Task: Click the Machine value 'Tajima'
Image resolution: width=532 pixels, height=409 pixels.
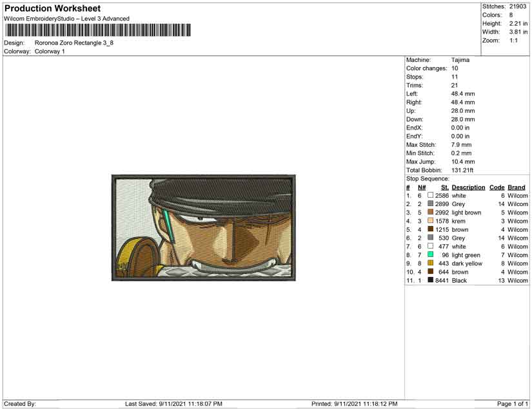Action: click(x=460, y=60)
